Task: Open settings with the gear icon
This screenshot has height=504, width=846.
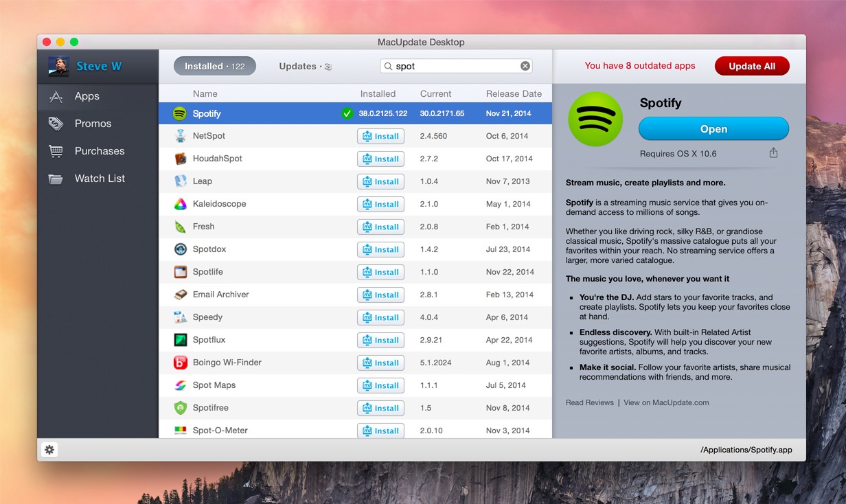Action: tap(49, 450)
